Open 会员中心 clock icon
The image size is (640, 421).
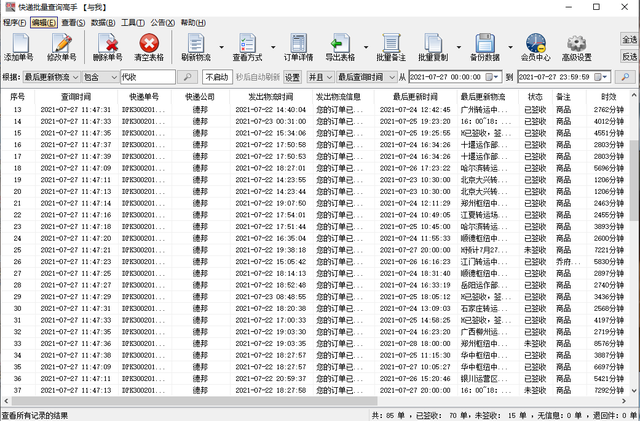(536, 47)
